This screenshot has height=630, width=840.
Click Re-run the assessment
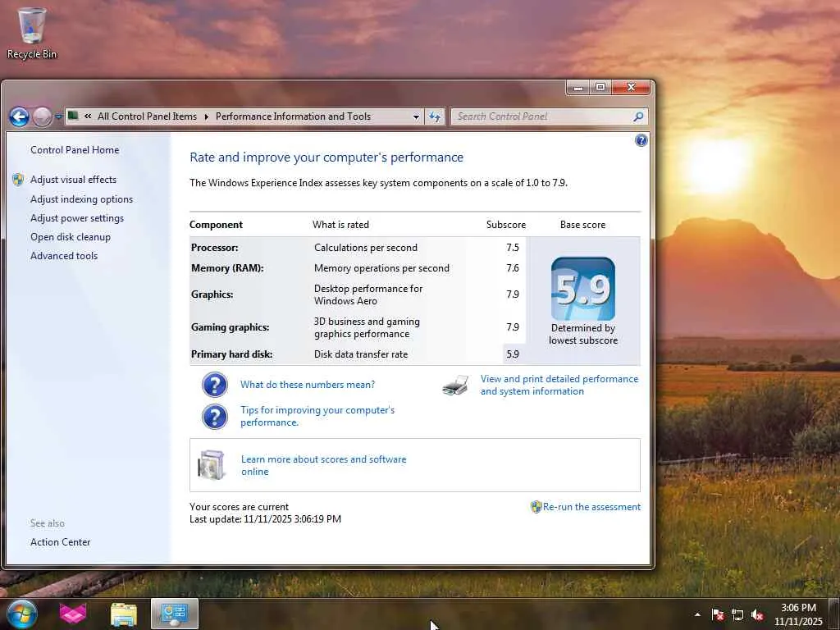pos(591,507)
